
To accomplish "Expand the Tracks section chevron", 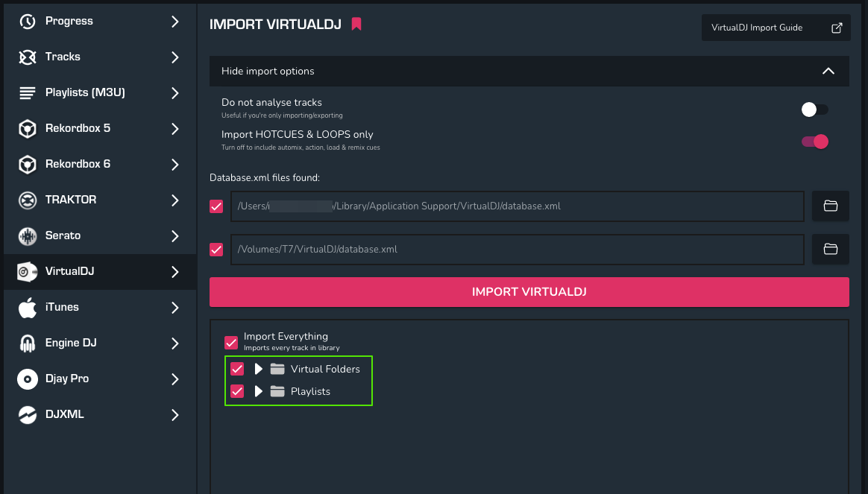I will [175, 57].
